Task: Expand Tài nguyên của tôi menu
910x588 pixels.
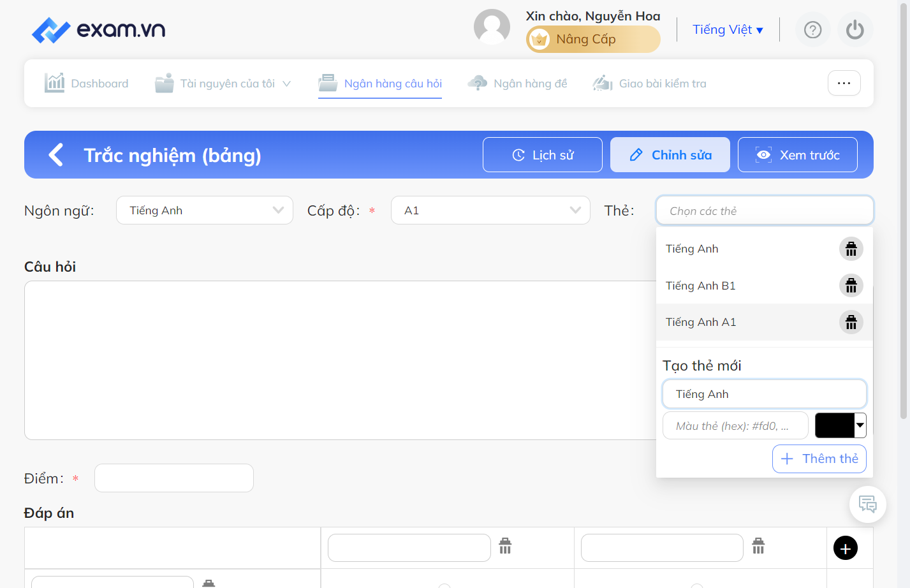Action: pyautogui.click(x=223, y=83)
